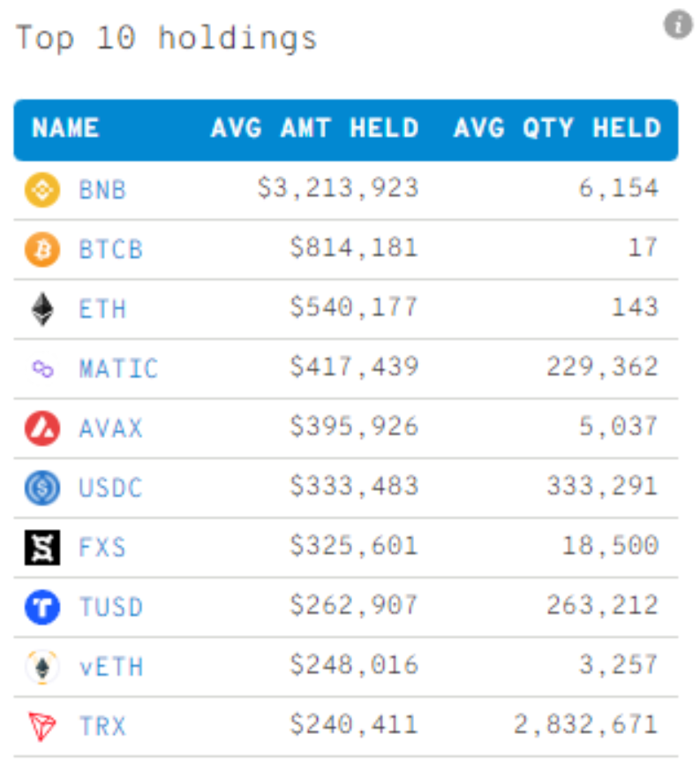Click the ETH diamond logo icon

click(42, 309)
